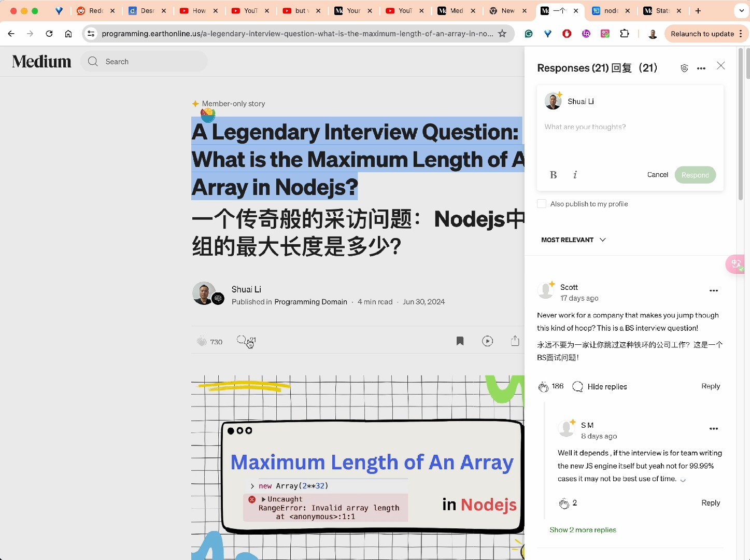Switch to the 'Stats' Medium tab
This screenshot has width=750, height=560.
662,10
